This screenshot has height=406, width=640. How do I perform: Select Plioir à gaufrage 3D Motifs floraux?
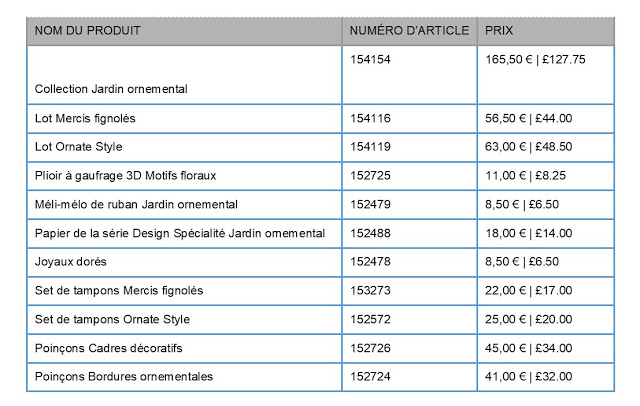[x=125, y=175]
